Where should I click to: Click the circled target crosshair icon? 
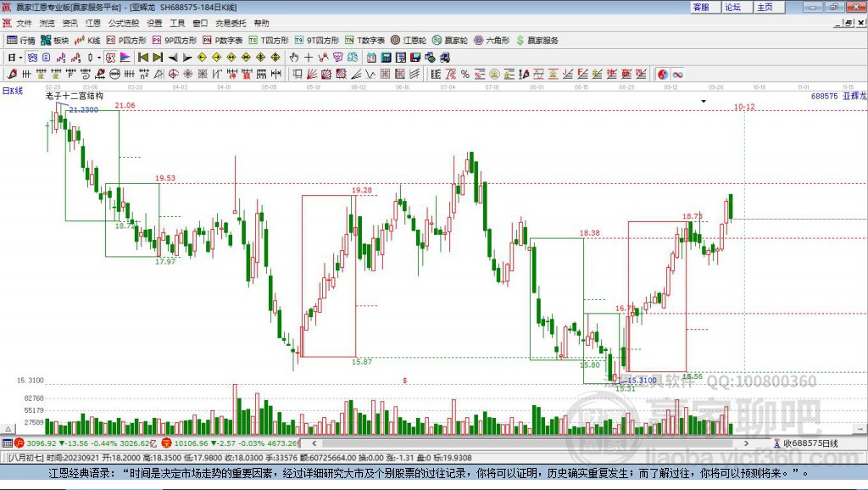click(173, 75)
